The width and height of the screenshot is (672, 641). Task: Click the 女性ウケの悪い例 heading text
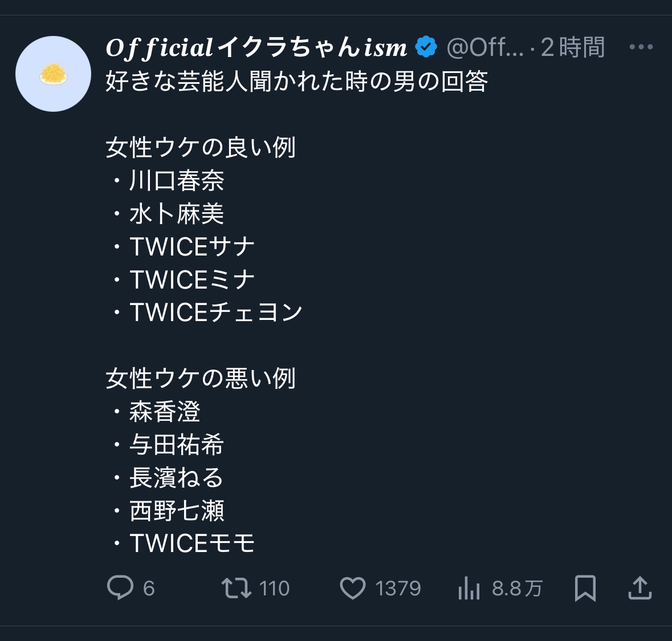(201, 378)
